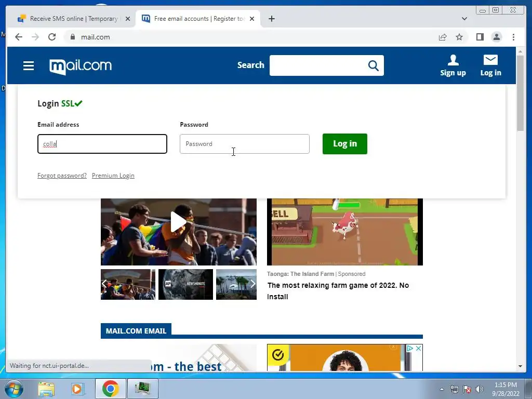Toggle the browser side panel
Screen dimensions: 532x399
pos(480,37)
